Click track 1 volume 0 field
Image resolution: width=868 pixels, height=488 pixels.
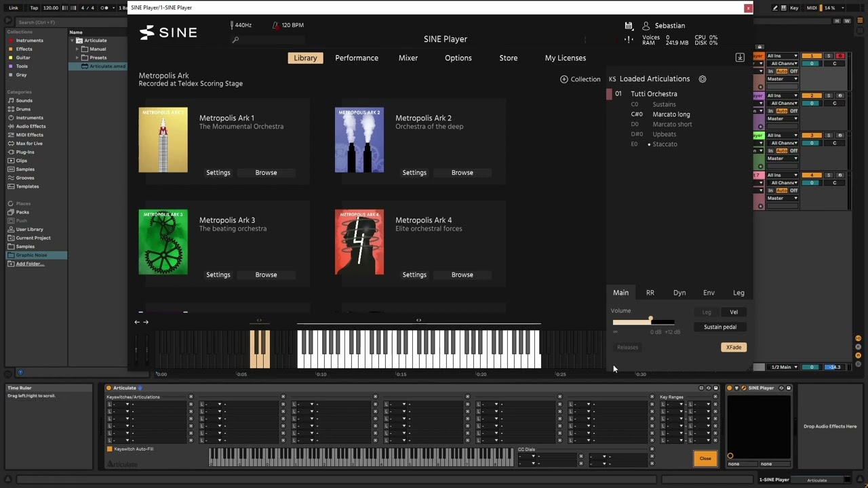(812, 64)
